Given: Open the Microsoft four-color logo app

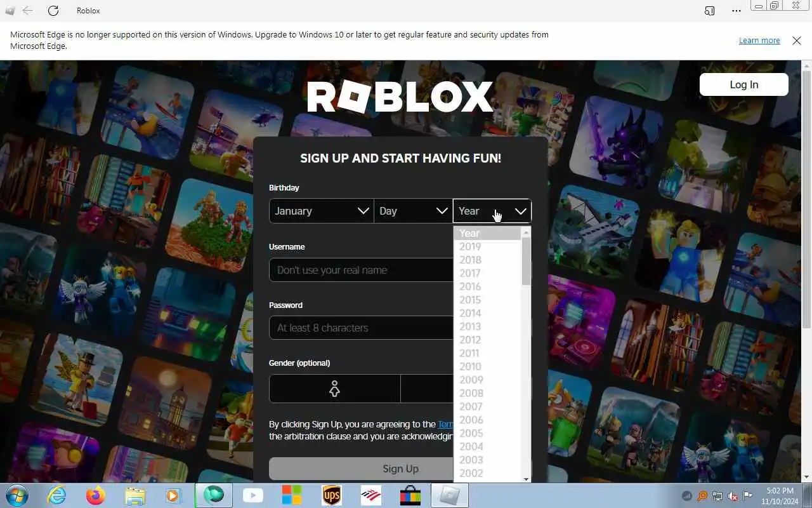Looking at the screenshot, I should (x=292, y=495).
